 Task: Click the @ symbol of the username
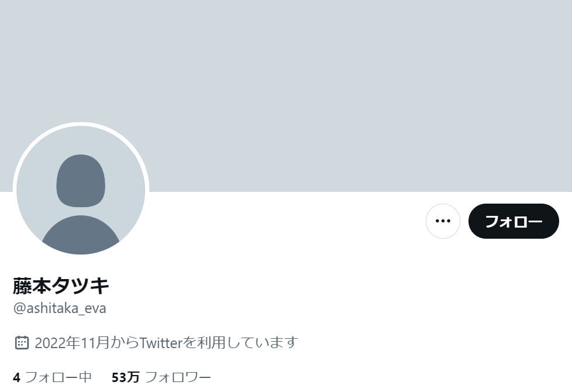pyautogui.click(x=19, y=309)
